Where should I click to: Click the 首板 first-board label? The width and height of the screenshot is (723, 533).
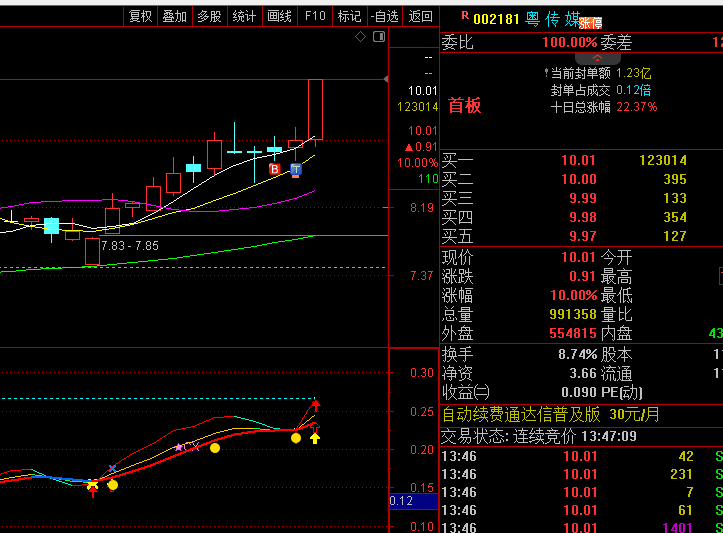point(465,106)
